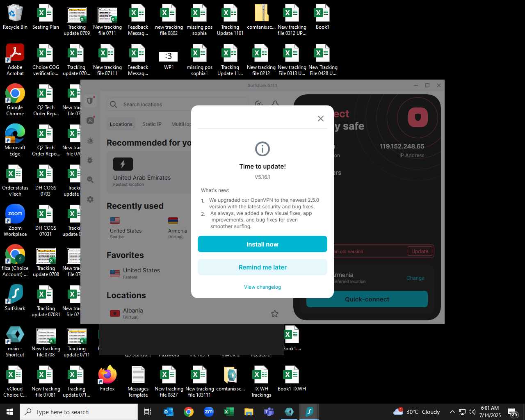Viewport: 525px width, 420px height.
Task: Show hidden system tray icons
Action: pyautogui.click(x=452, y=412)
